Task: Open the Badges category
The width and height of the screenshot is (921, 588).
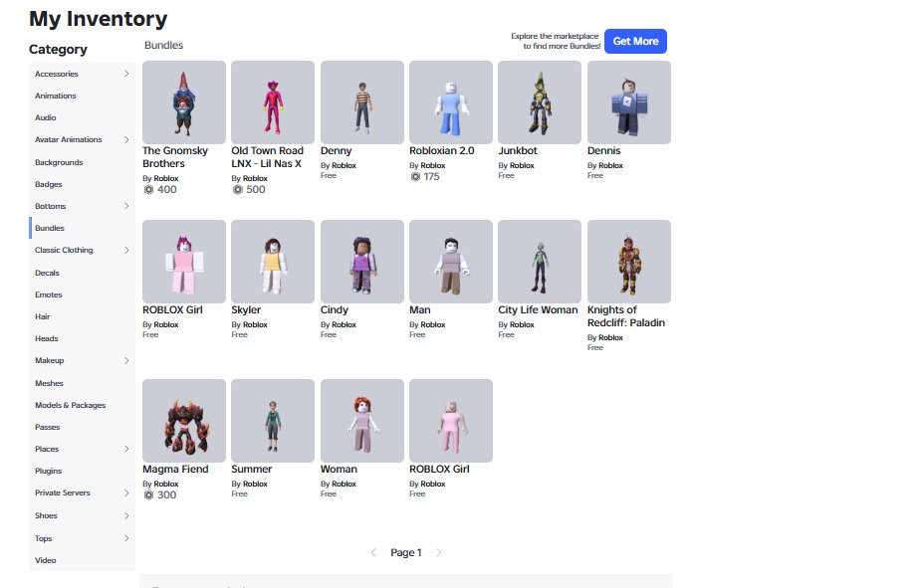Action: click(x=48, y=184)
